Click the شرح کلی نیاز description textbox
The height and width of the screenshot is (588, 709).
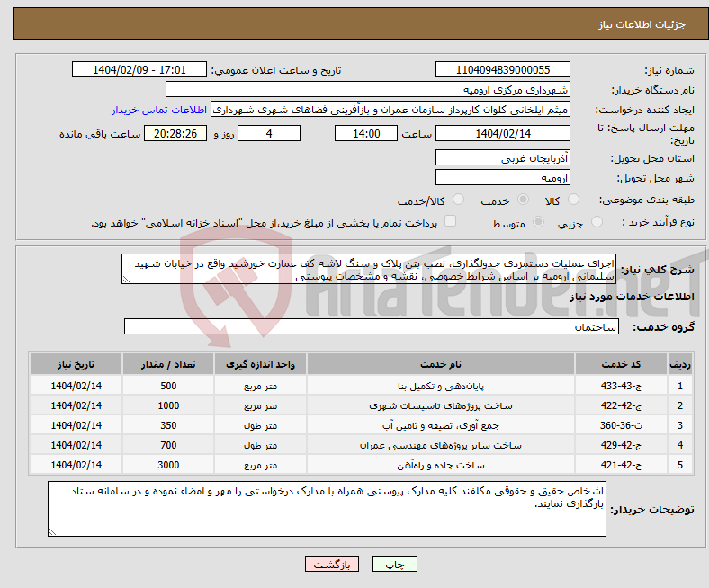click(x=369, y=269)
